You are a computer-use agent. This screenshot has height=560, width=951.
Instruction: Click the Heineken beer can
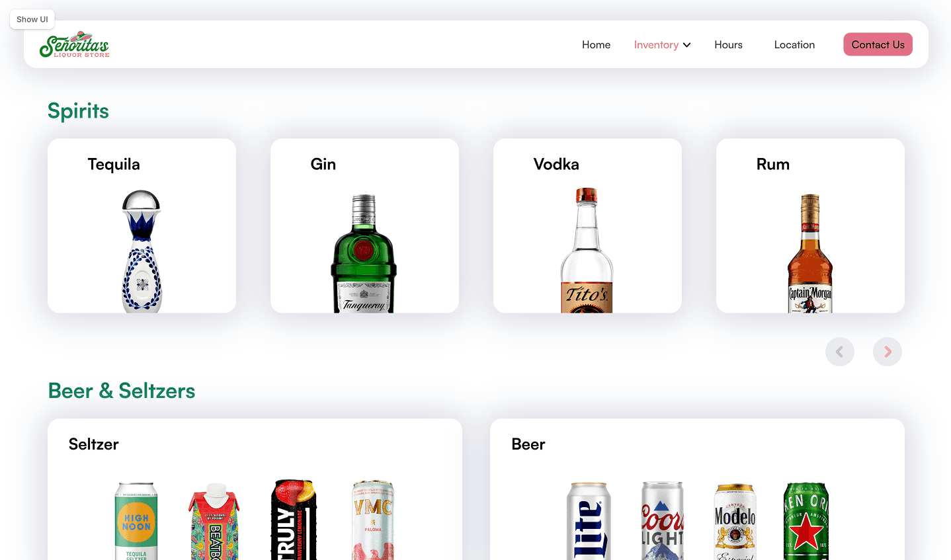[806, 521]
